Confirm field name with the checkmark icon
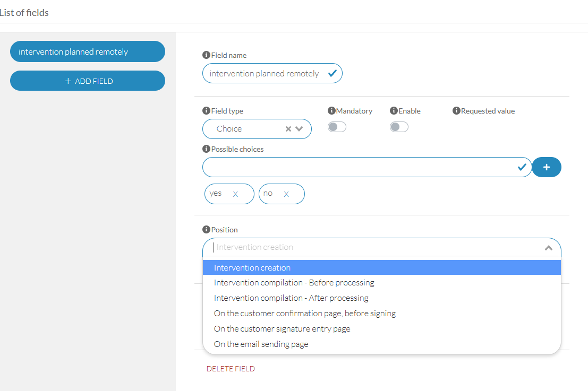The image size is (588, 391). click(333, 73)
